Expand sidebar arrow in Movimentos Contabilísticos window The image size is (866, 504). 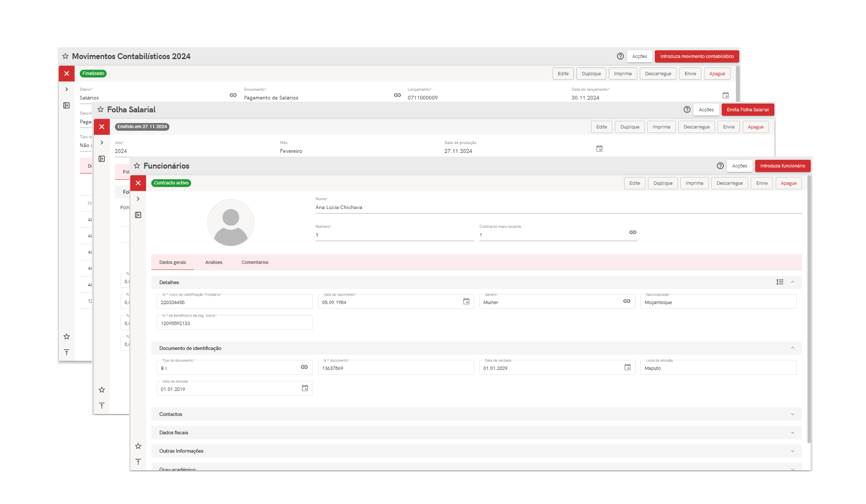[67, 89]
